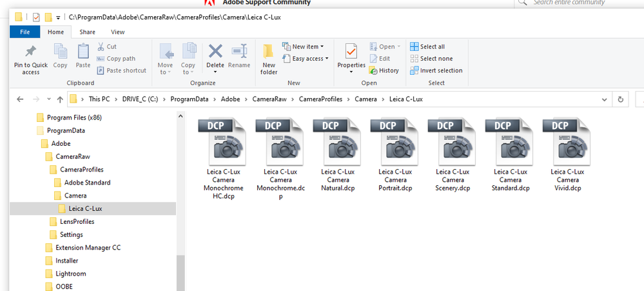Open Properties checkmark icon
Image resolution: width=644 pixels, height=291 pixels.
(x=351, y=51)
